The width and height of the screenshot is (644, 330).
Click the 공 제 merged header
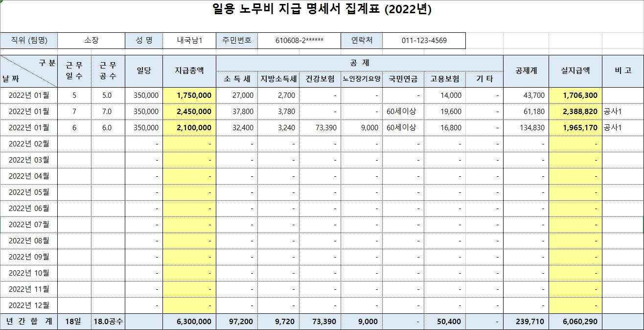(x=360, y=63)
